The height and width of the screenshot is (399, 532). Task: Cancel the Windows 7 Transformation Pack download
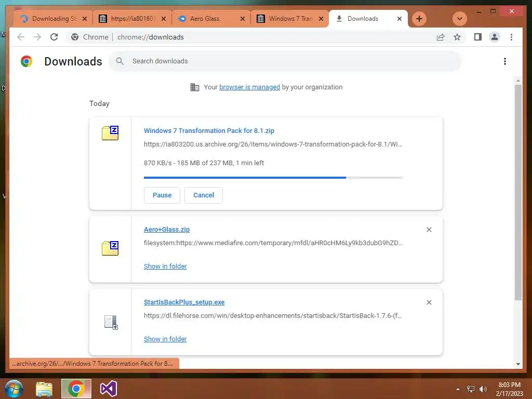(x=204, y=195)
